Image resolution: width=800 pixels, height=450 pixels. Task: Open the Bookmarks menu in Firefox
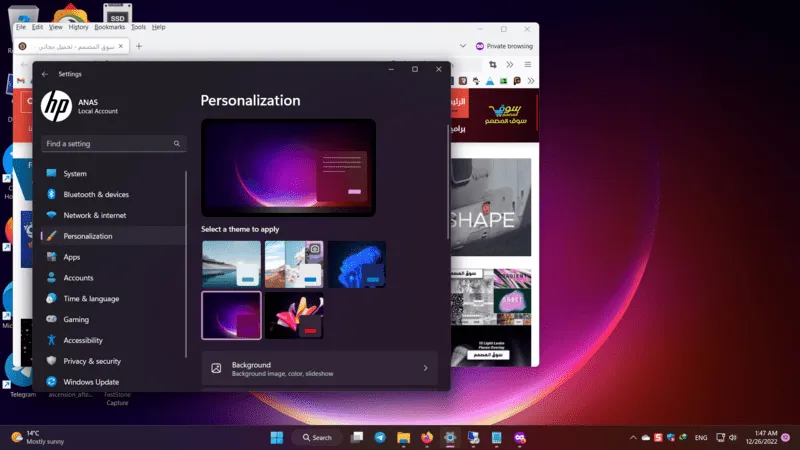[x=109, y=27]
